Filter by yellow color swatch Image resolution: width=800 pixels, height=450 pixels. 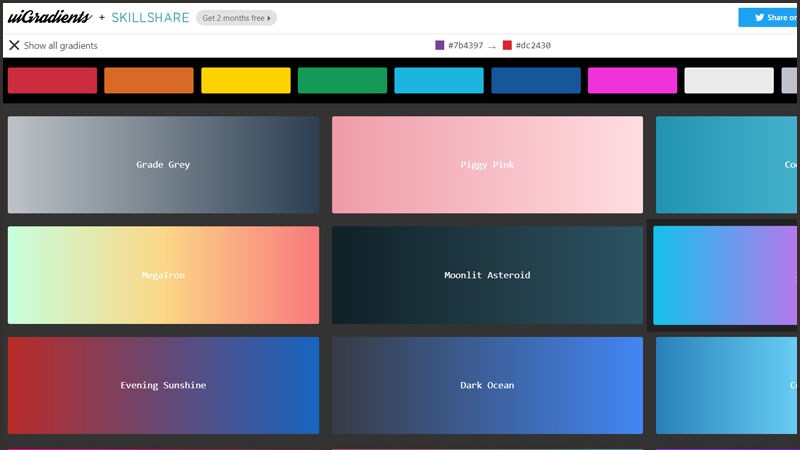(x=246, y=81)
